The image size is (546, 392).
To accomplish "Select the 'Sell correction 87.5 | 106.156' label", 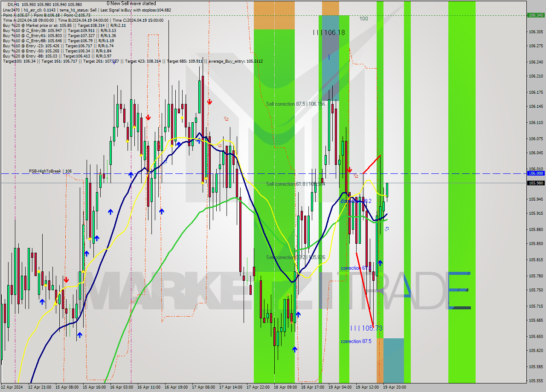I will point(296,104).
